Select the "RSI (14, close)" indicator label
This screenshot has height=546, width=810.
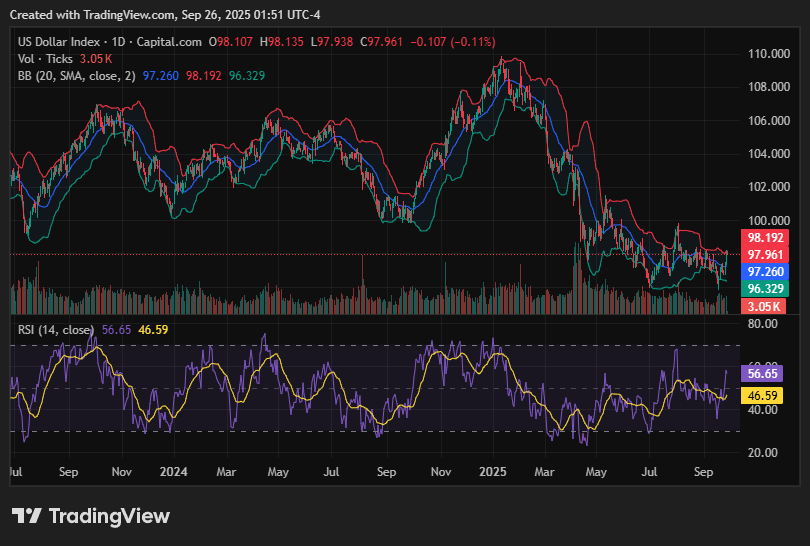click(56, 330)
